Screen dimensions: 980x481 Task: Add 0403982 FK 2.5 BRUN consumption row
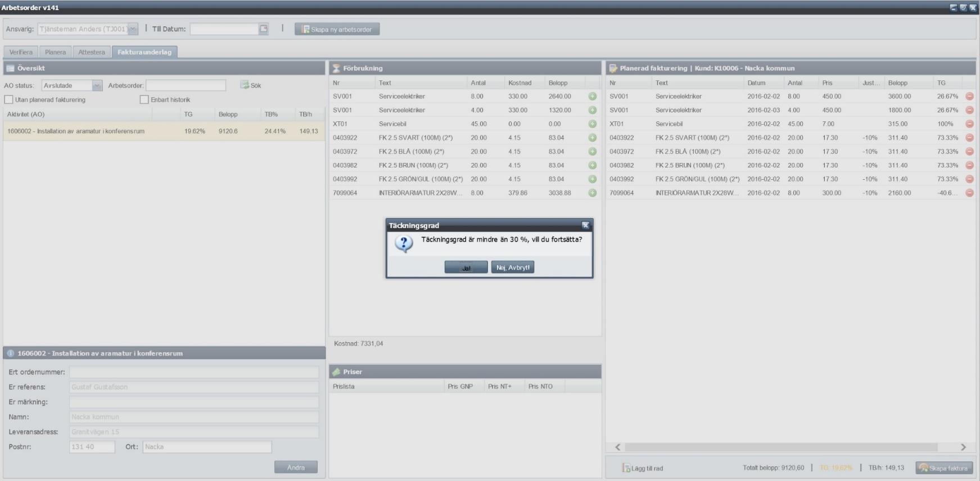point(592,165)
